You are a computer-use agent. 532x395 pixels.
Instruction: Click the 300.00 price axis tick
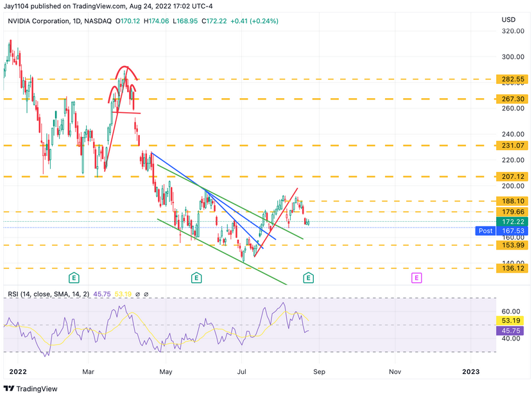(513, 56)
